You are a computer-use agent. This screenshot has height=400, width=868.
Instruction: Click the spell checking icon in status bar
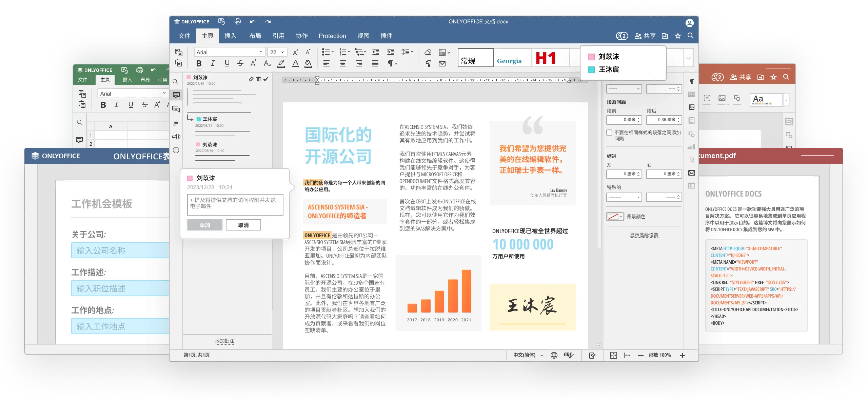point(568,355)
